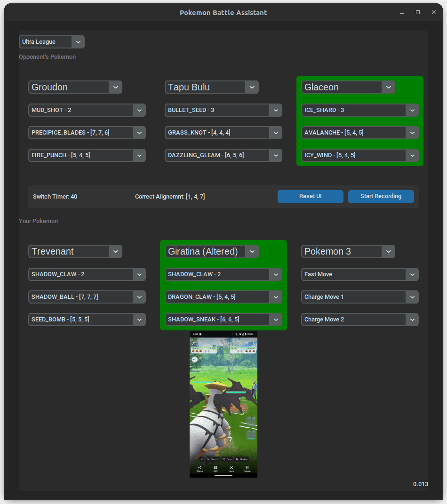The width and height of the screenshot is (447, 504).
Task: Expand the GRASS_KNOT charge move dropdown
Action: [x=223, y=133]
